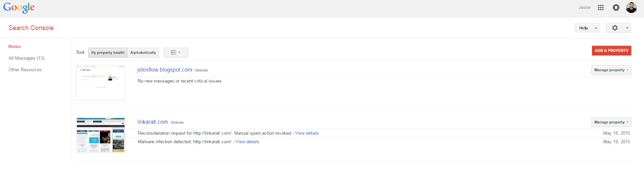Open linkarati.com property

(x=153, y=122)
